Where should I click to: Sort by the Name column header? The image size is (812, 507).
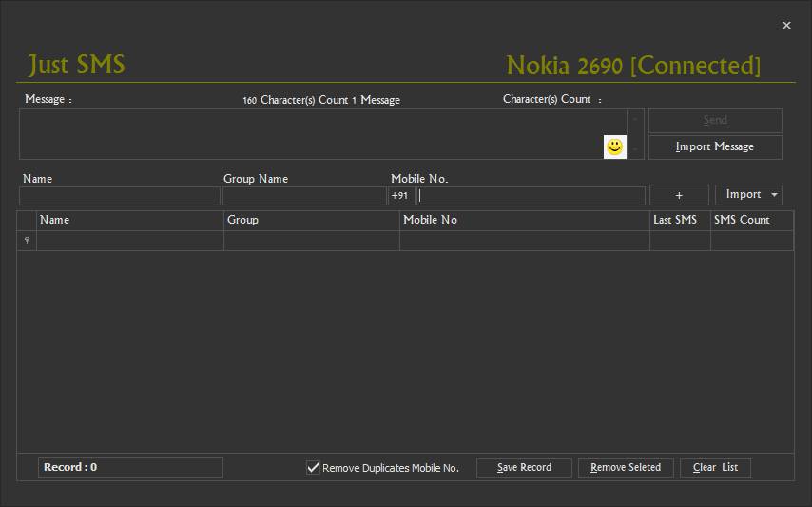(130, 220)
